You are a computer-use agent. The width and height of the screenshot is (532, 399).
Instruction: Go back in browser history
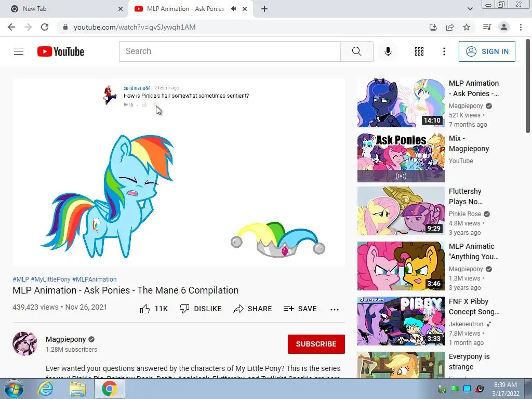tap(11, 27)
